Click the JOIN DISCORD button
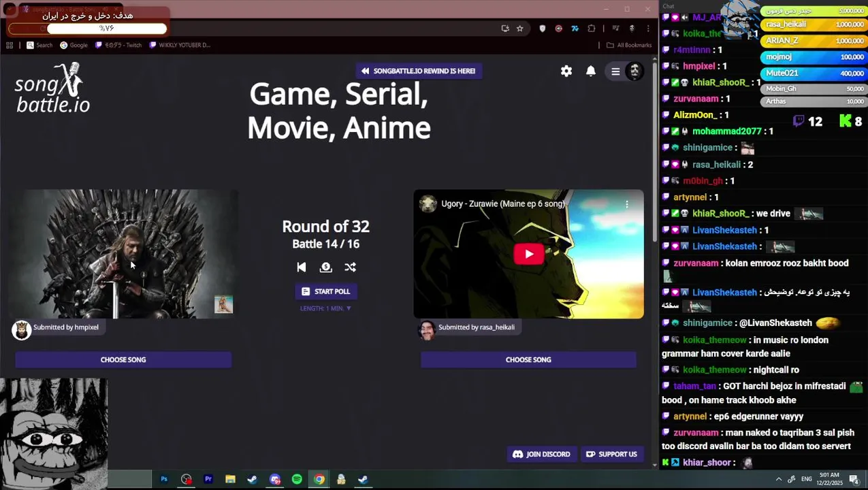The image size is (868, 490). [x=541, y=454]
